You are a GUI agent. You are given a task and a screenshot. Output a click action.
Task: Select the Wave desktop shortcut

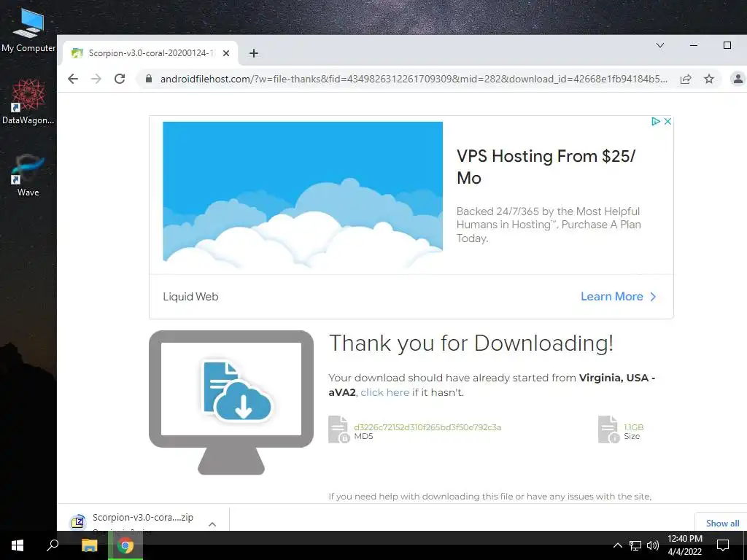tap(28, 175)
